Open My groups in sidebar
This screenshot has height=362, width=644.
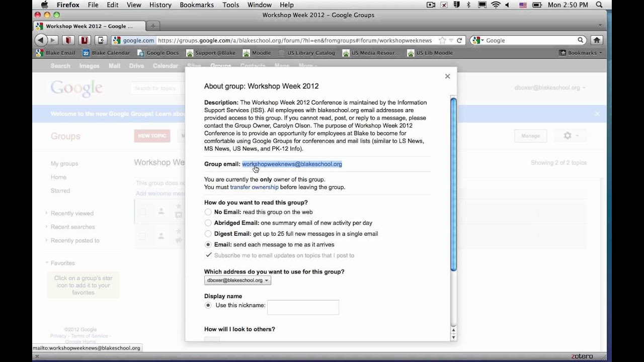64,163
